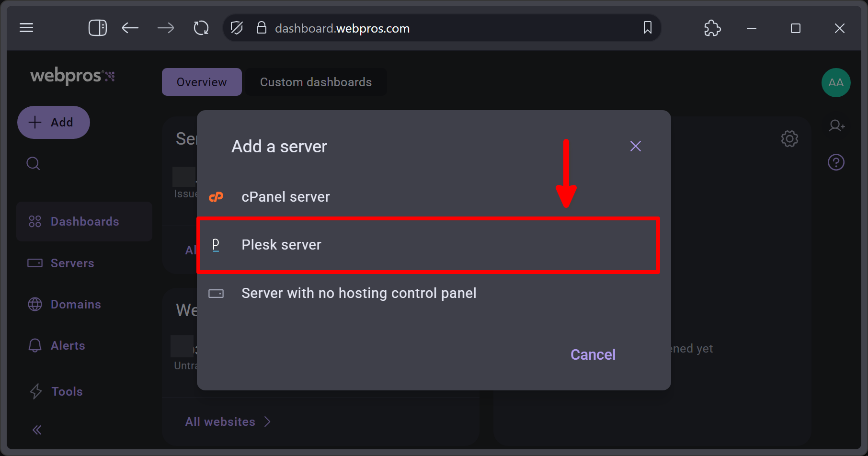The width and height of the screenshot is (868, 456).
Task: Open the sidebar search icon
Action: (33, 164)
